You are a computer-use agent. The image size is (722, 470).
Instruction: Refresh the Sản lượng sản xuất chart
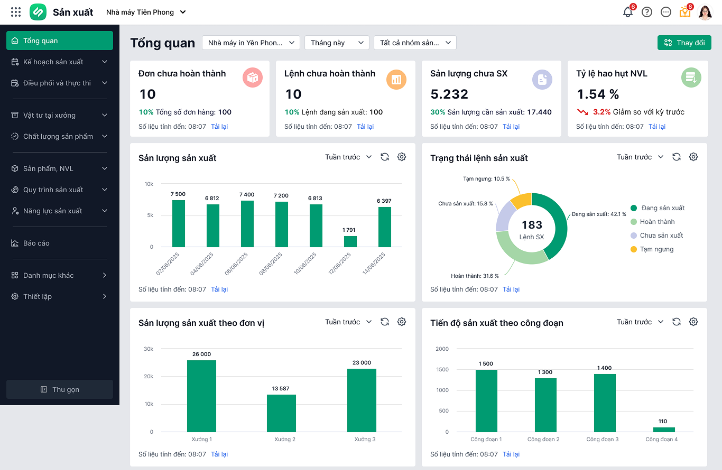[x=384, y=157]
